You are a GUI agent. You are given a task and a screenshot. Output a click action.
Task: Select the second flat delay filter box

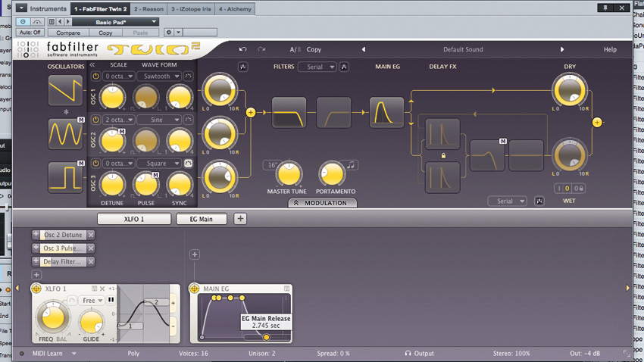pyautogui.click(x=526, y=155)
